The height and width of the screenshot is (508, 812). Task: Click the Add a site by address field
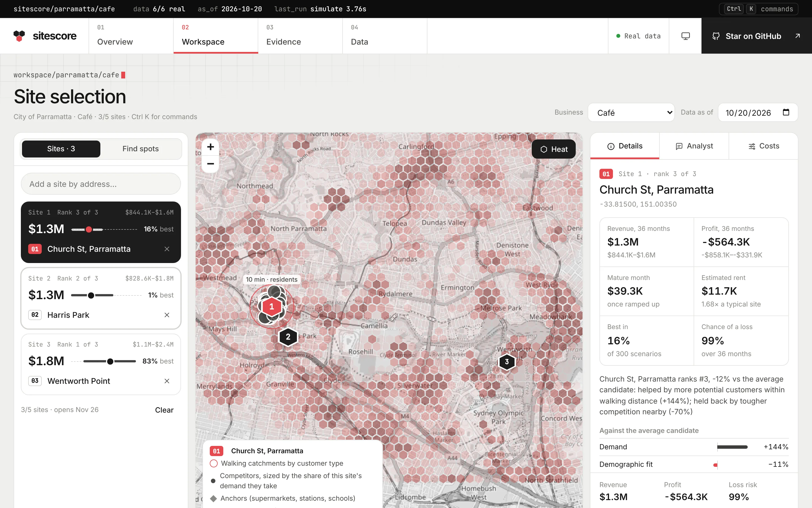pyautogui.click(x=101, y=184)
